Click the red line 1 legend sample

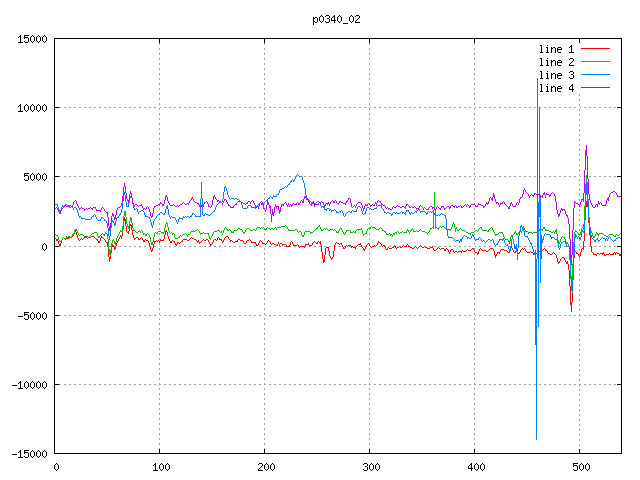click(x=595, y=49)
